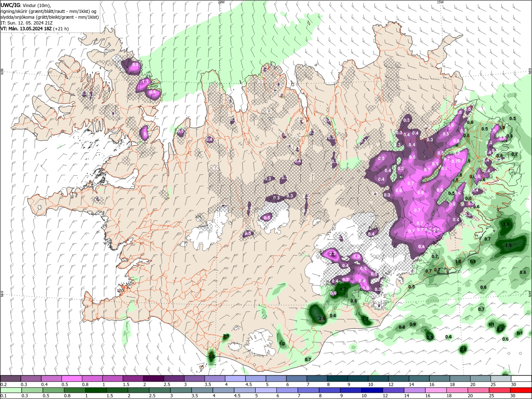Select the 'IT: Sun. 12. 05. 2024 21Z' line
The image size is (532, 399).
click(x=26, y=23)
